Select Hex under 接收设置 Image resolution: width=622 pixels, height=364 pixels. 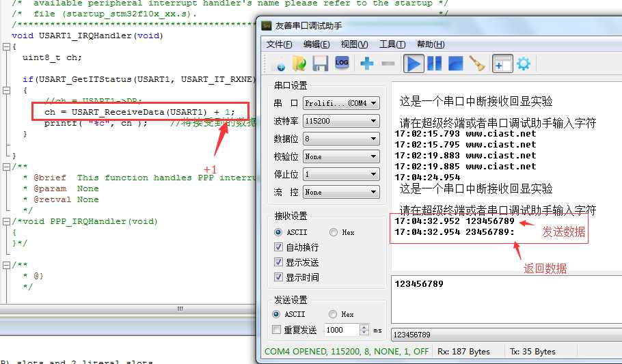[334, 232]
